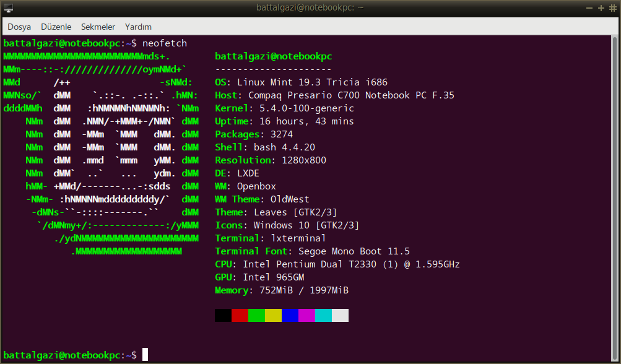Click the WM Theme value 'OldWest'
This screenshot has width=621, height=364.
(x=290, y=199)
